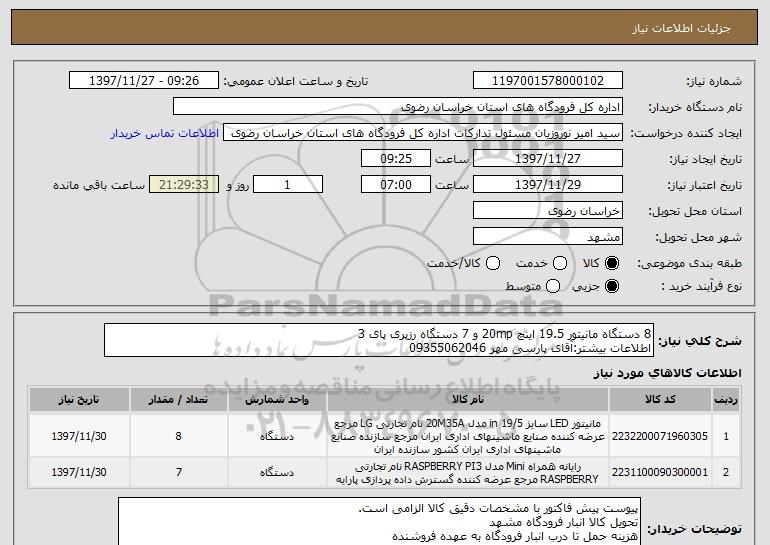Click row number 2 cell

click(x=726, y=472)
